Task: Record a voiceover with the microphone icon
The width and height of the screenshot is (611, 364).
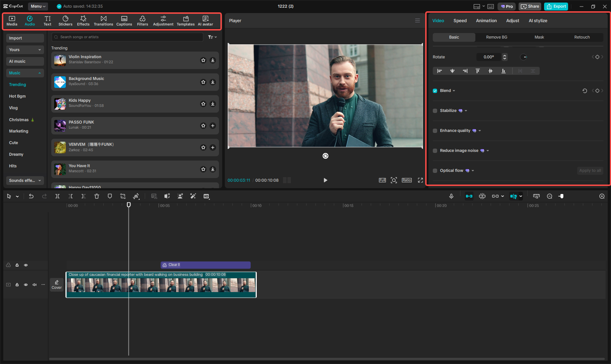Action: click(451, 196)
